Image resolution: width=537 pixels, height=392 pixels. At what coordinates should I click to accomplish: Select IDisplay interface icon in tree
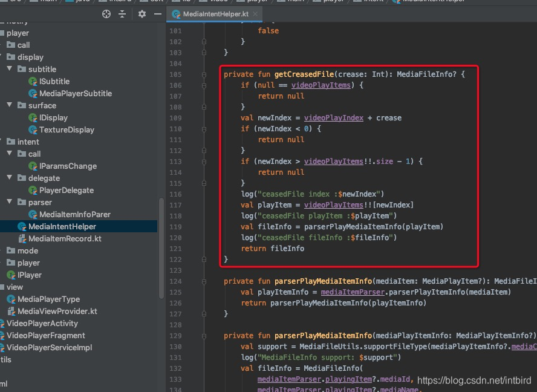[33, 118]
